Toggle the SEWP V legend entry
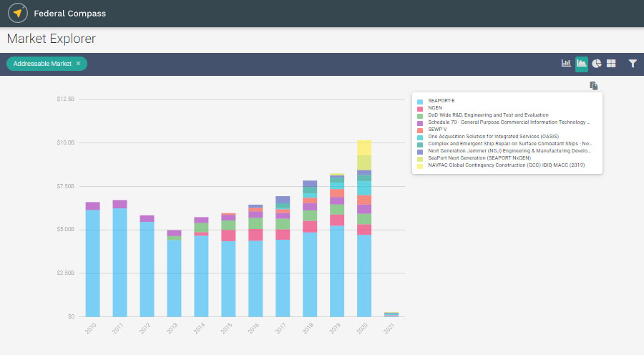 436,130
